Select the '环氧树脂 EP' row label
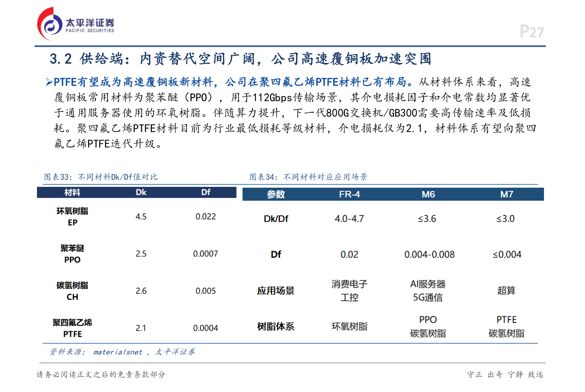 pyautogui.click(x=72, y=217)
